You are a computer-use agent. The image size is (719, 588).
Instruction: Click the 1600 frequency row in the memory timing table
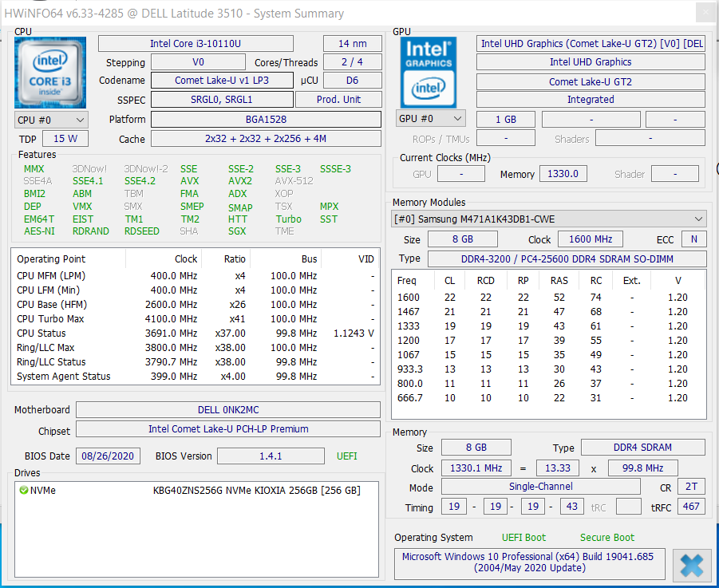tap(548, 298)
